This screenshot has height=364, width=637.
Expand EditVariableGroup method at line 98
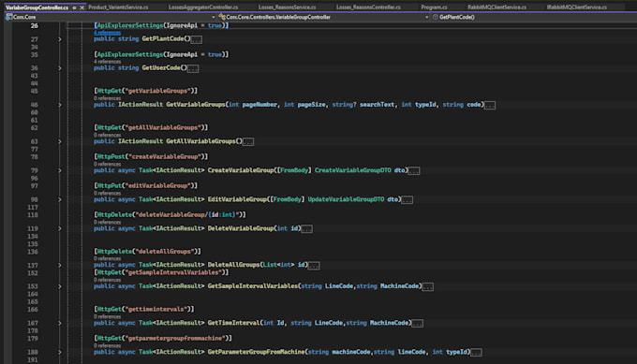tap(60, 199)
